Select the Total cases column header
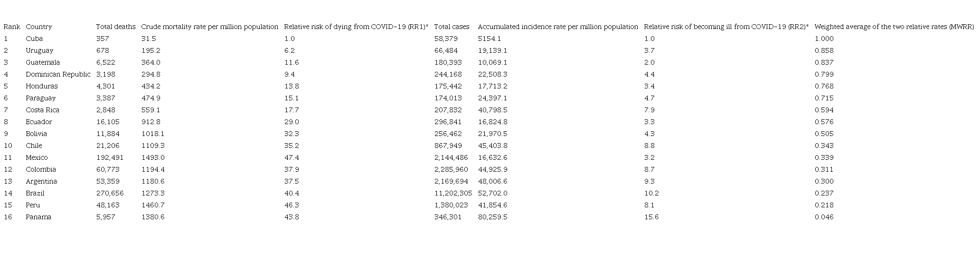 click(452, 27)
